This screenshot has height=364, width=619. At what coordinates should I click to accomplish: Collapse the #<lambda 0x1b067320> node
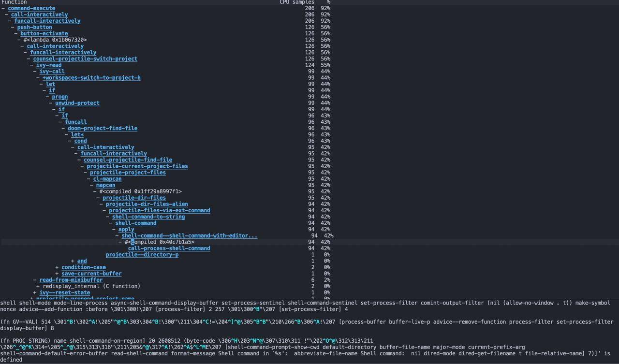19,40
